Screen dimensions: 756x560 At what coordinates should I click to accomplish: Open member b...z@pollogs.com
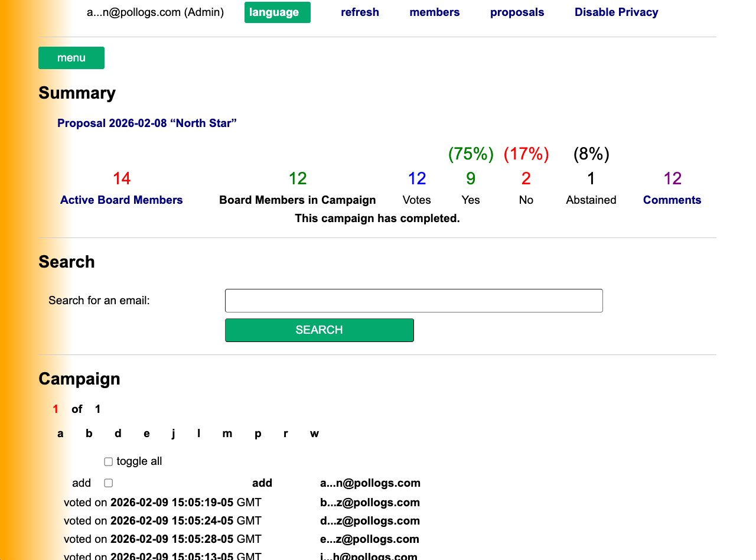(370, 502)
